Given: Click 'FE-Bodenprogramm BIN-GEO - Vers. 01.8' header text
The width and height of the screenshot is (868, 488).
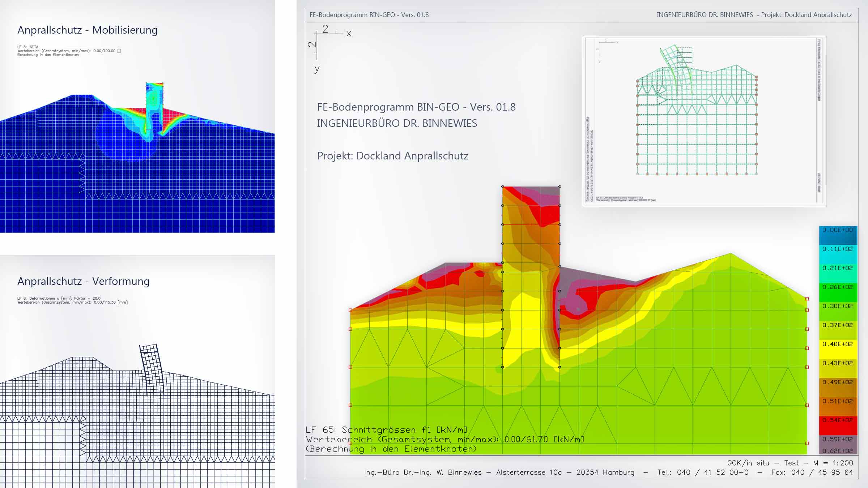Looking at the screenshot, I should click(369, 15).
